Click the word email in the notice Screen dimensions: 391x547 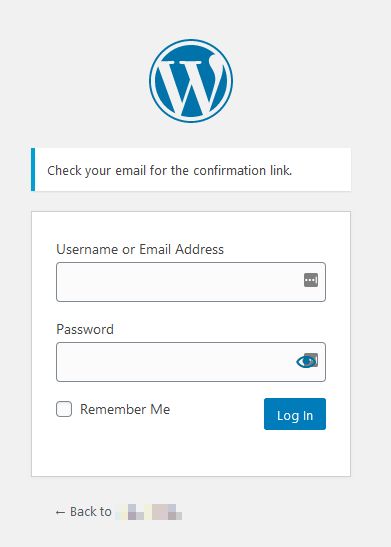click(130, 171)
